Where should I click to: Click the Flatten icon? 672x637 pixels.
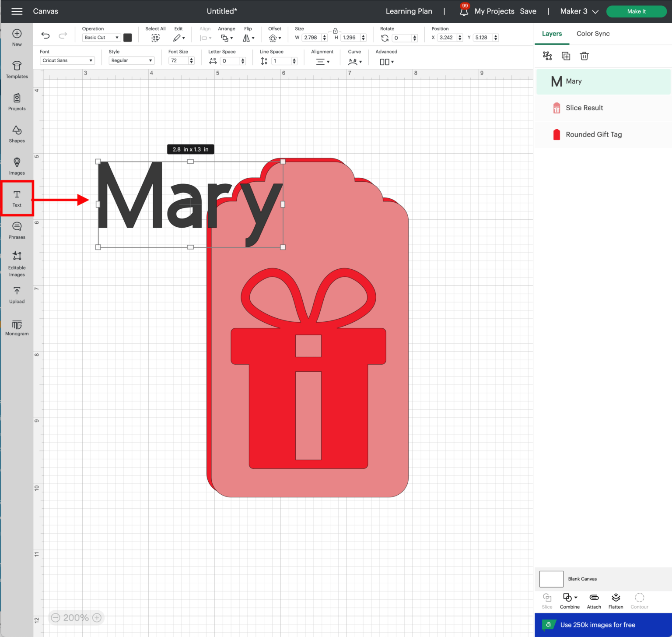[616, 600]
